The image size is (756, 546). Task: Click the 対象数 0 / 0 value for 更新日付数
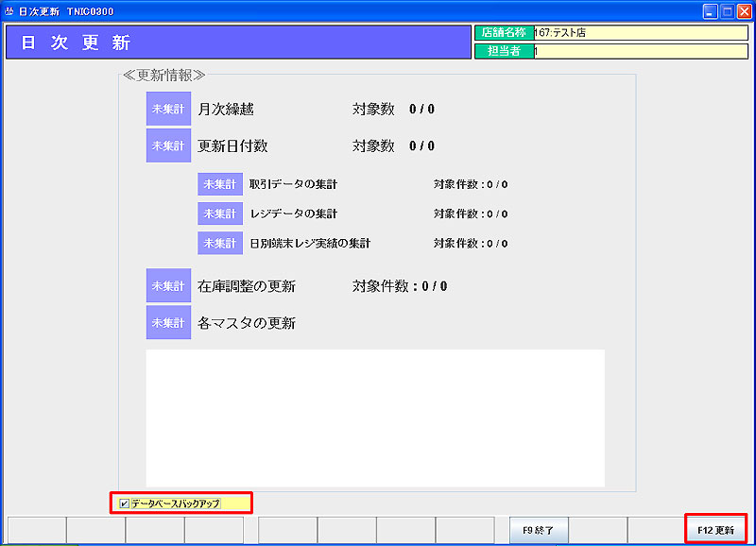pos(393,146)
